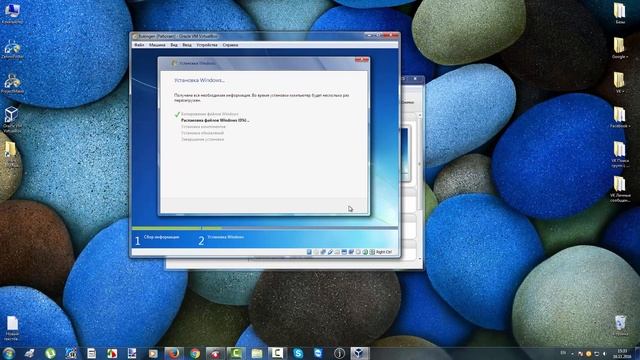The width and height of the screenshot is (640, 360).
Task: Click the Установка компонентов step text
Action: pyautogui.click(x=203, y=127)
